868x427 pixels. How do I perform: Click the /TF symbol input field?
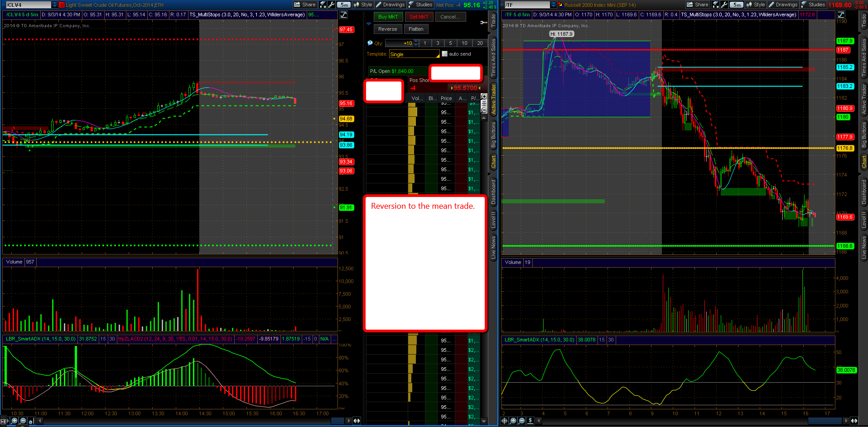pos(526,5)
